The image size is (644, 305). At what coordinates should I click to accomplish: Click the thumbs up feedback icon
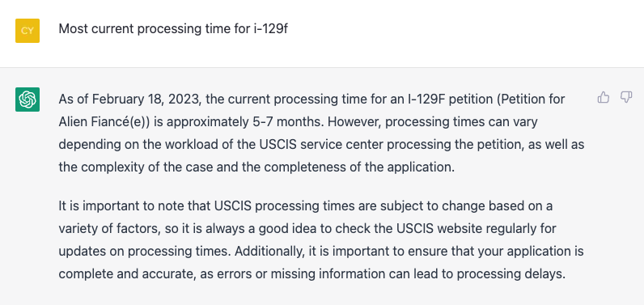click(604, 97)
